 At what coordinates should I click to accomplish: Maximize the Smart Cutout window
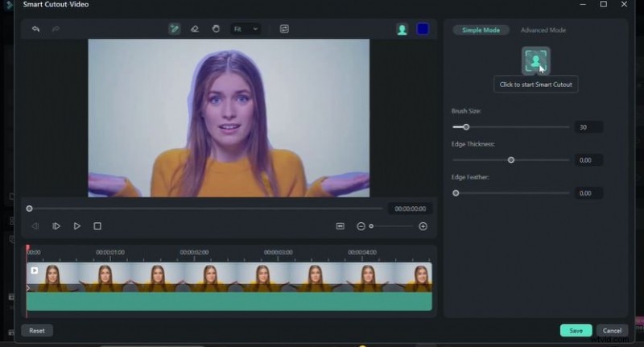pos(603,4)
